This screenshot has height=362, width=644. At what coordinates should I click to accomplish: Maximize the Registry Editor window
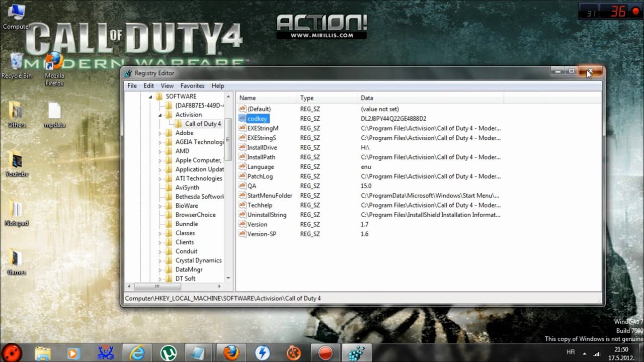pos(572,71)
